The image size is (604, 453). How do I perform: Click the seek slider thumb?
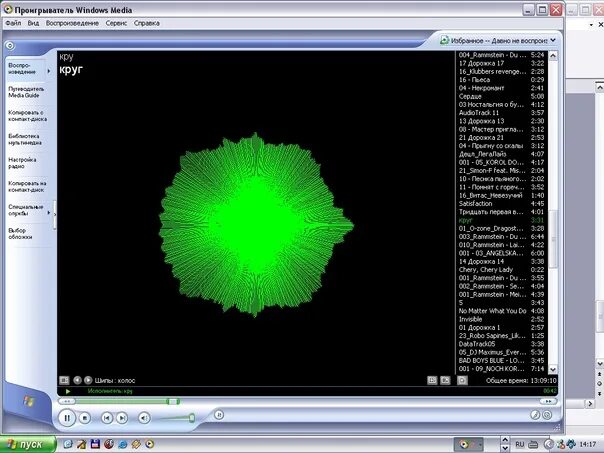173,401
